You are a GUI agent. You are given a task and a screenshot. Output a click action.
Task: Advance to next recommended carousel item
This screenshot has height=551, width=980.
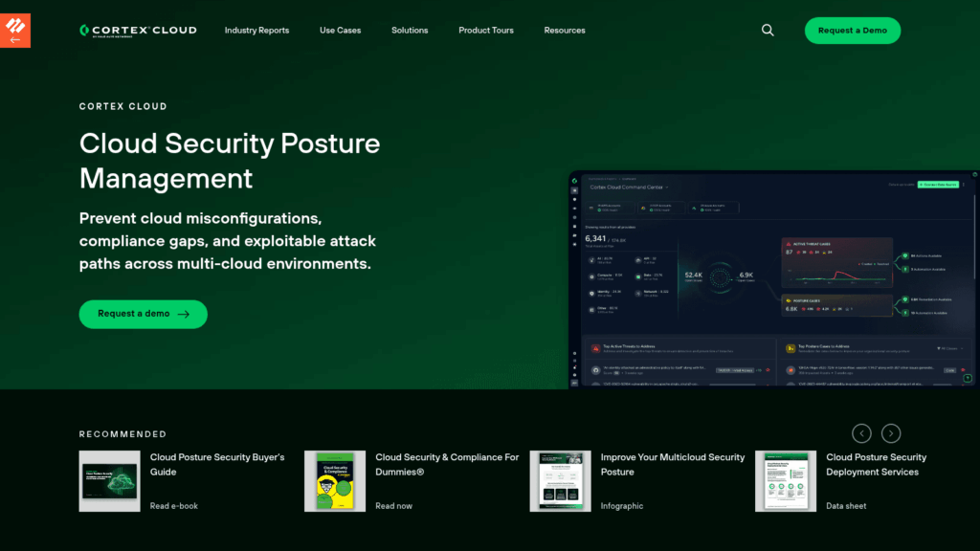tap(891, 433)
